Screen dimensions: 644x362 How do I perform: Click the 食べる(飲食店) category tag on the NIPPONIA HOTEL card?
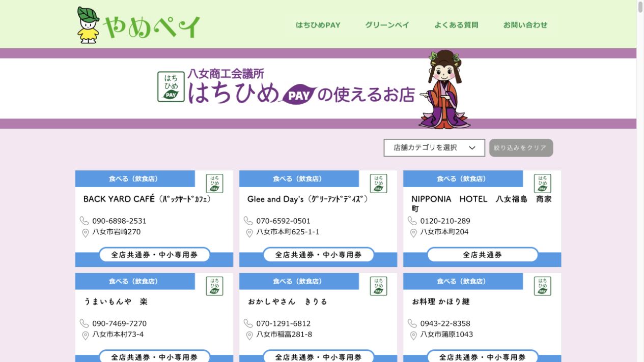pos(463,179)
